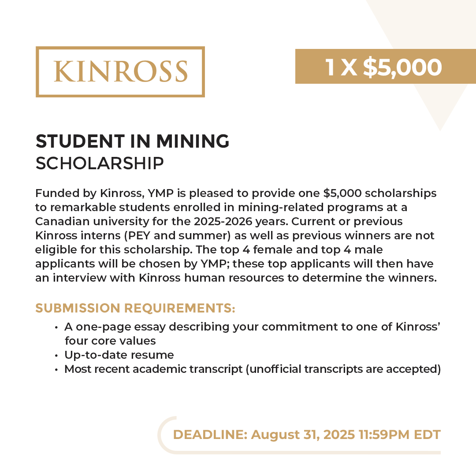This screenshot has height=476, width=476.
Task: Click '(unofficial transcripts are accepted)' note
Action: (x=344, y=369)
